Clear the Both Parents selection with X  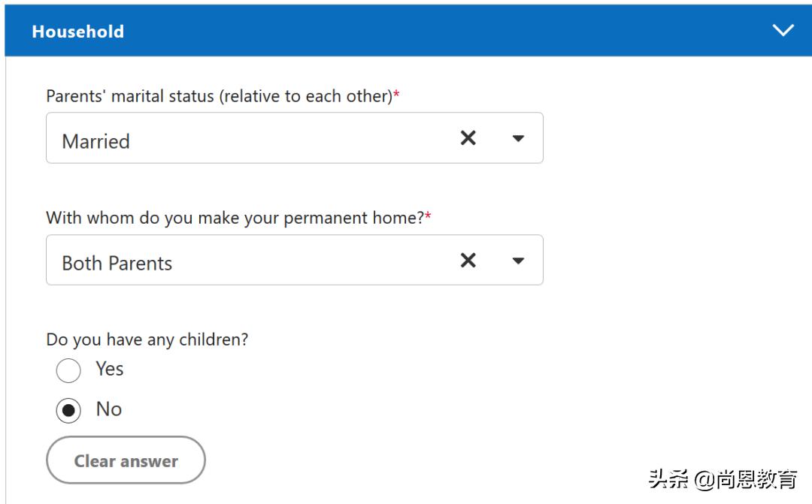click(468, 261)
